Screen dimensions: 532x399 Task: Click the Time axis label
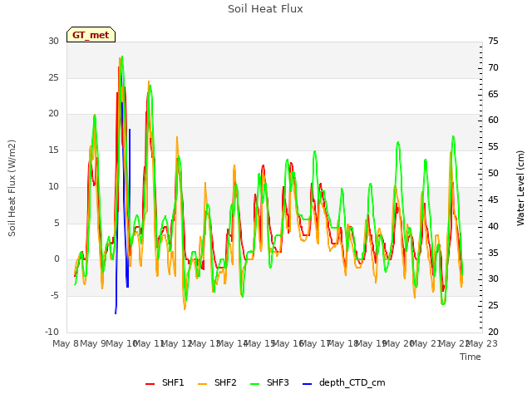470,357
